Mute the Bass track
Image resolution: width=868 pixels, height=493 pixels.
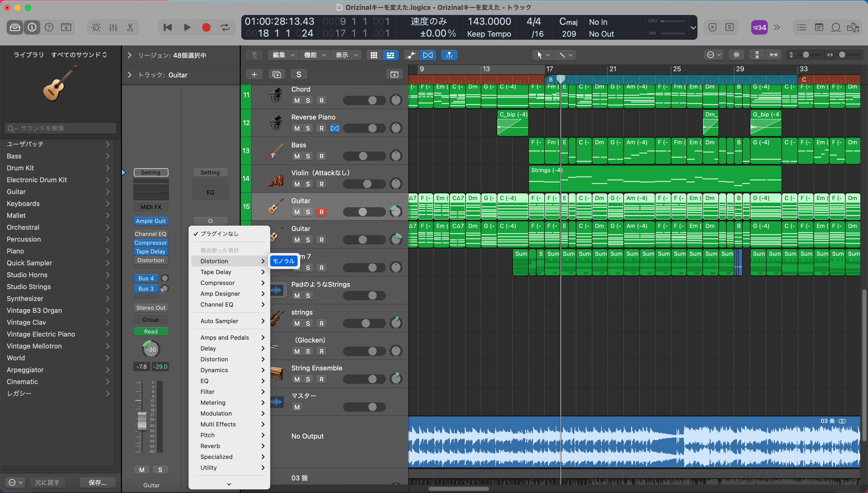pos(297,156)
